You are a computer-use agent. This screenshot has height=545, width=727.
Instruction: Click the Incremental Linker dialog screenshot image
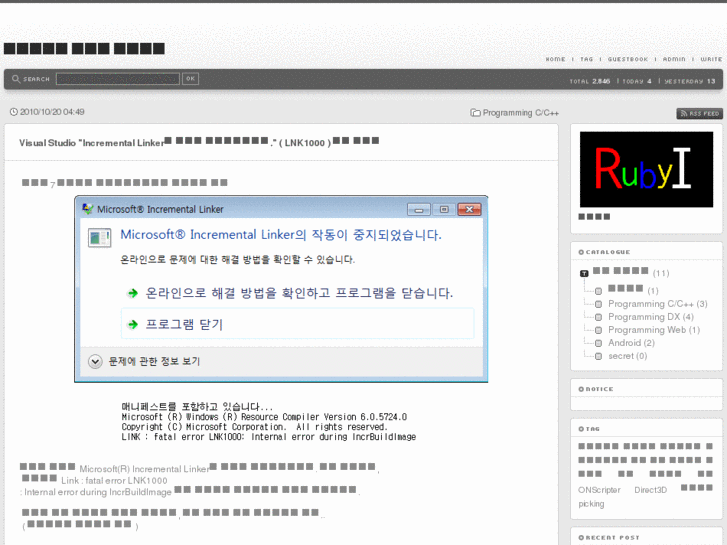click(x=281, y=289)
